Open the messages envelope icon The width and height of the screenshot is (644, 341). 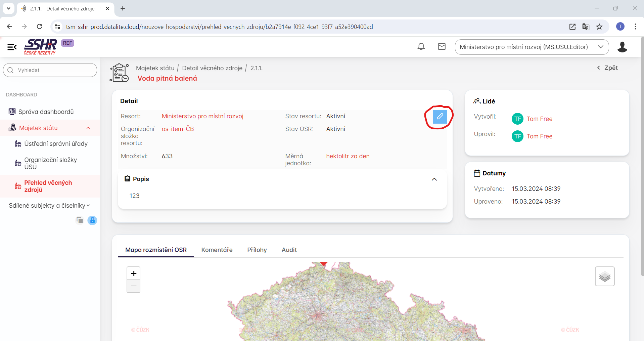point(442,47)
